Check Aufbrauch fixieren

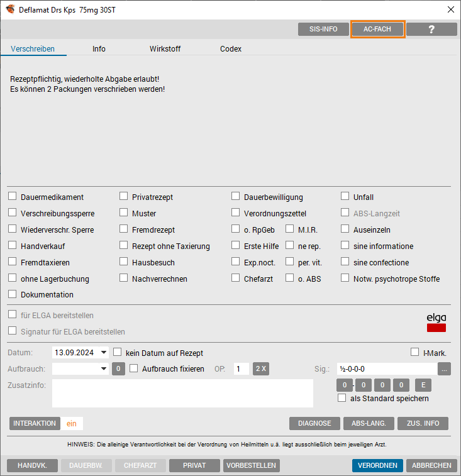133,368
